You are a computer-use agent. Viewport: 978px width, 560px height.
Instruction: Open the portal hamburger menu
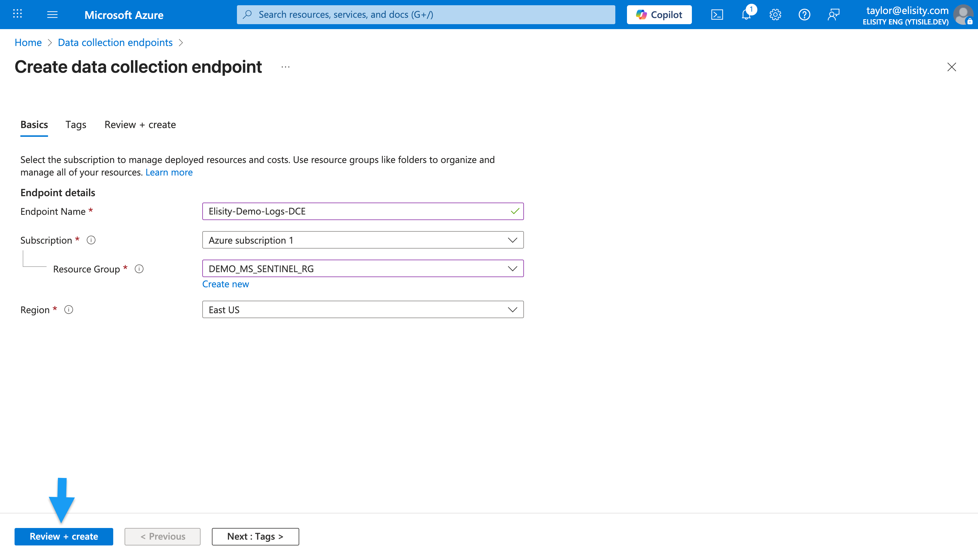[x=52, y=14]
